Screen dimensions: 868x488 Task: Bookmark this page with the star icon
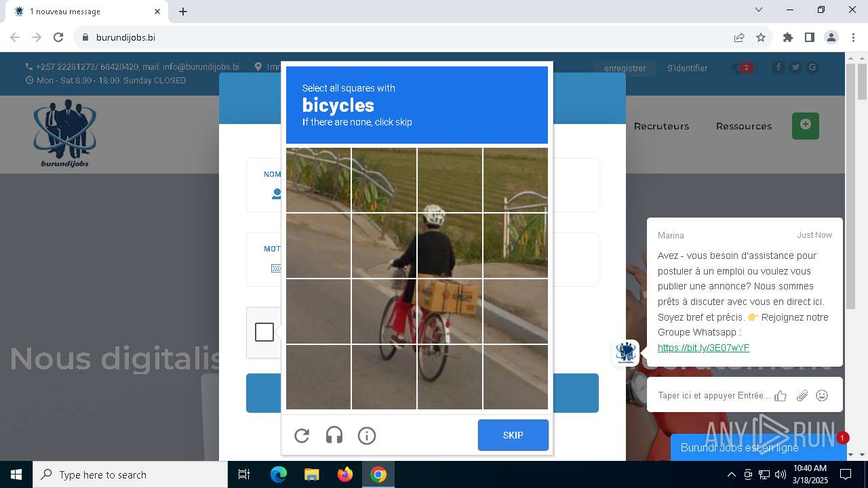pos(761,37)
